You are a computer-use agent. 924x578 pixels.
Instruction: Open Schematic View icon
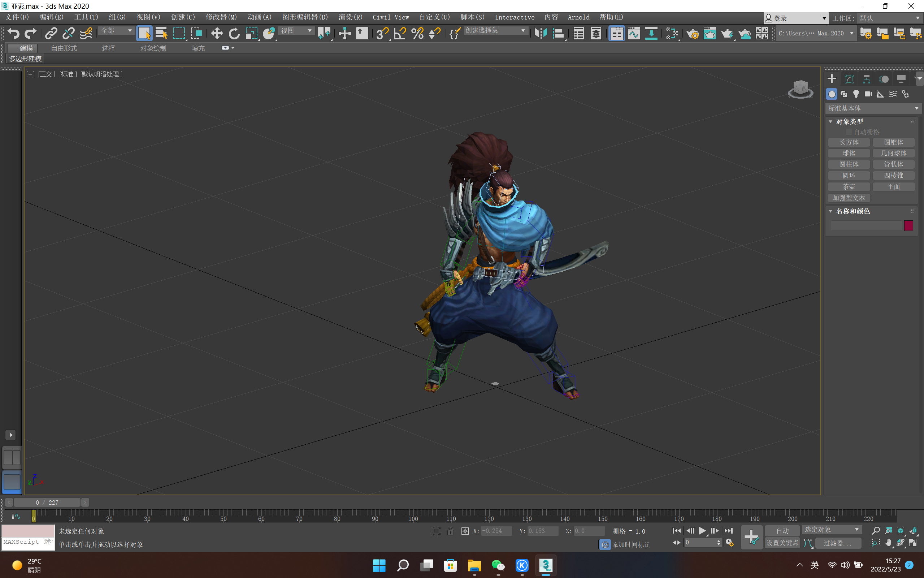pyautogui.click(x=651, y=34)
